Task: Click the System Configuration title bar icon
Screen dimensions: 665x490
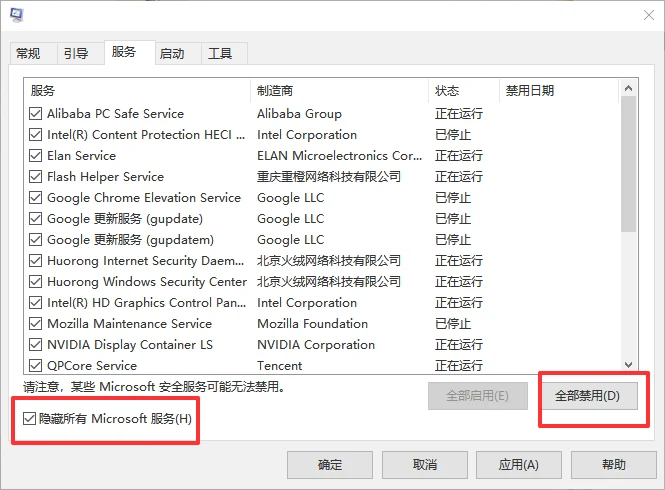Action: coord(17,16)
